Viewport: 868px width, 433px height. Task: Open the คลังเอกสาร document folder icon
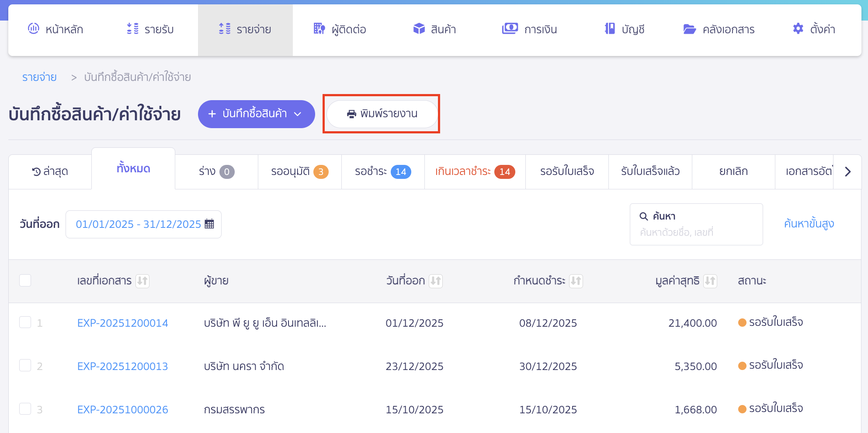coord(689,29)
